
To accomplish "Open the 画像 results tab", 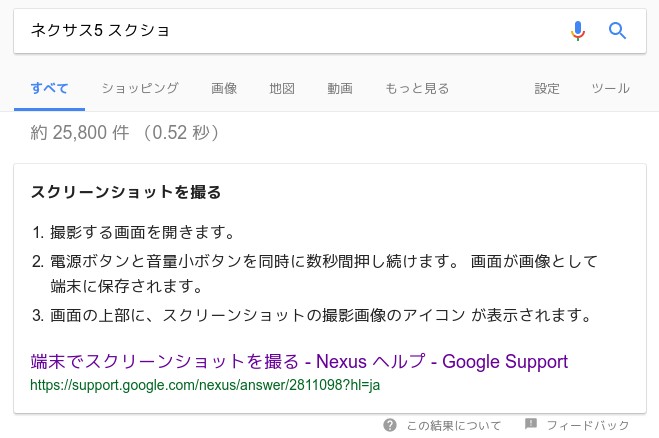I will click(224, 88).
